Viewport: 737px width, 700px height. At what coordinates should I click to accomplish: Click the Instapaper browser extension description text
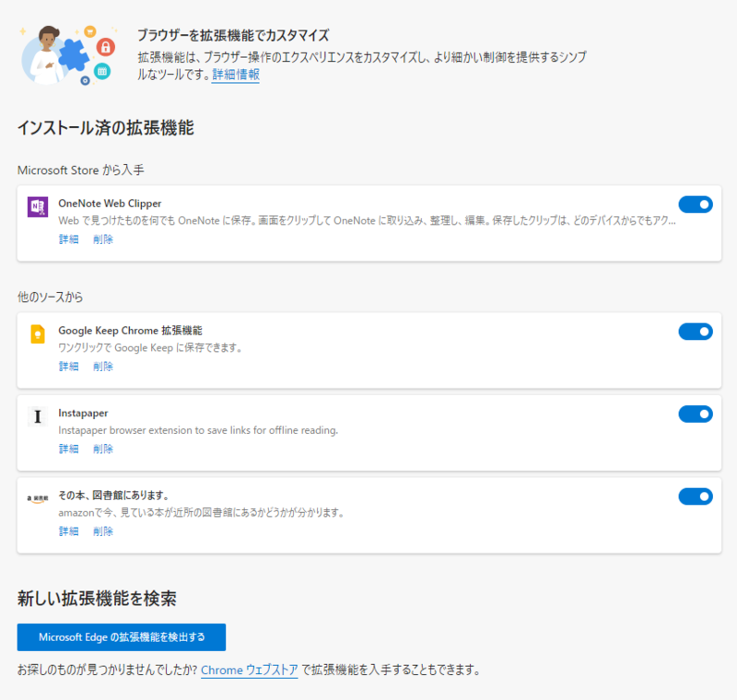[198, 430]
